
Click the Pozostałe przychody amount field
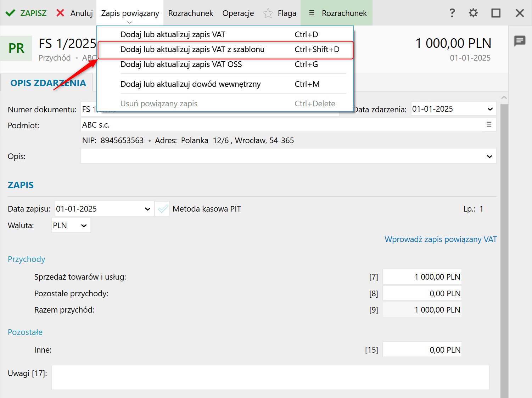(x=422, y=293)
